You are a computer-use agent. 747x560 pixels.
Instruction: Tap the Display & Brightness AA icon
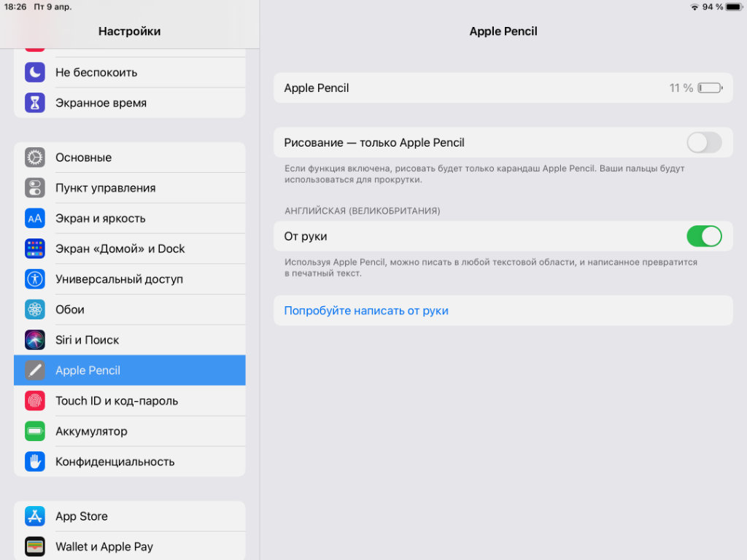pos(35,218)
